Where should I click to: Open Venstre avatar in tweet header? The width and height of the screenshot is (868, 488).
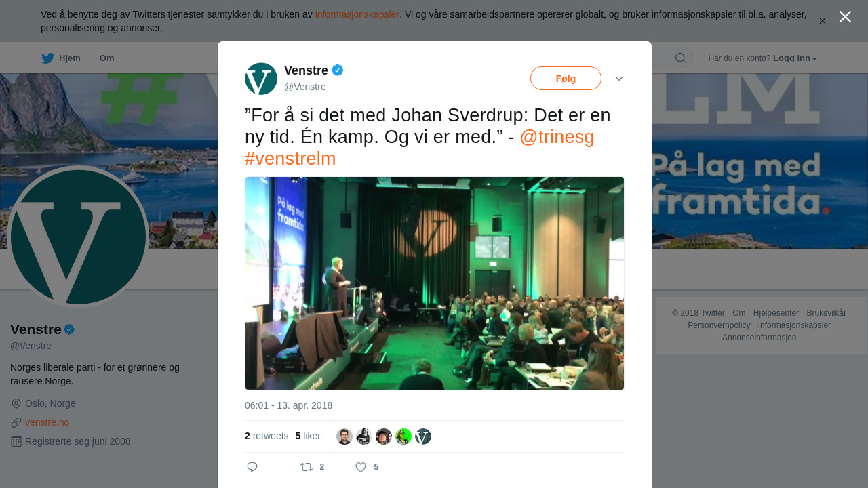261,79
